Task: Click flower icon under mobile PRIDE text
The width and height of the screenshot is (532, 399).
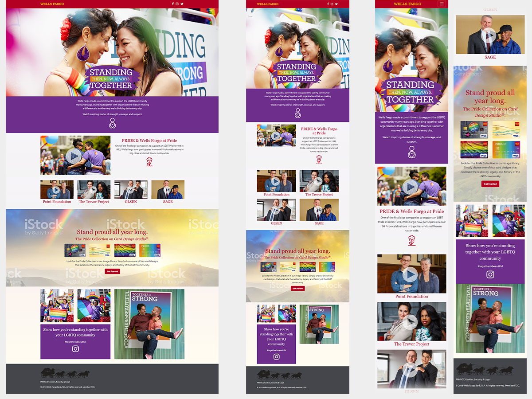Action: point(412,241)
